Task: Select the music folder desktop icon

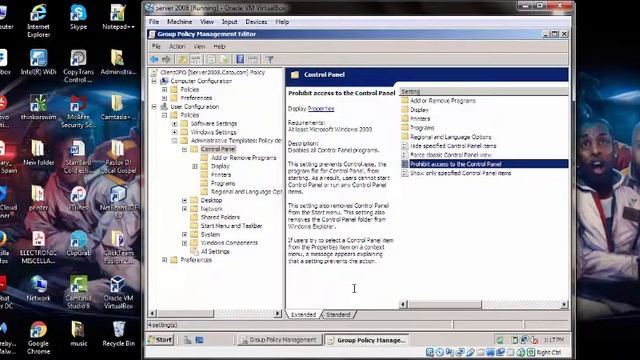Action: [x=78, y=333]
